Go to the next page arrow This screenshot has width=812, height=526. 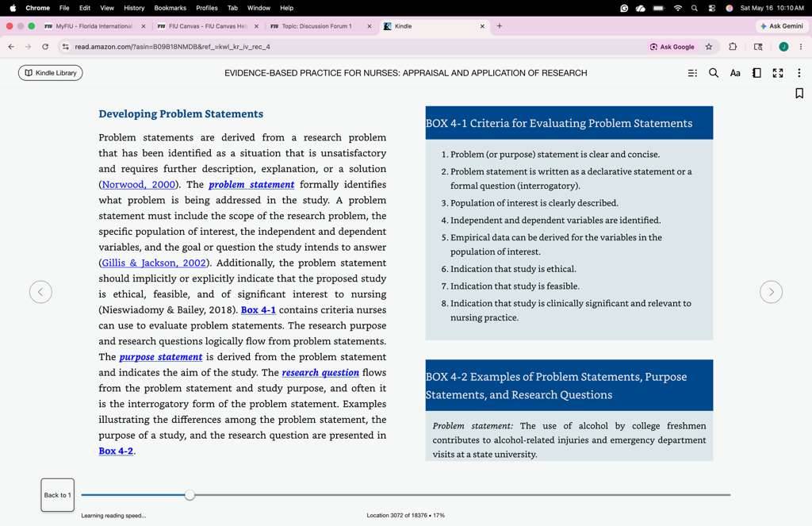771,292
